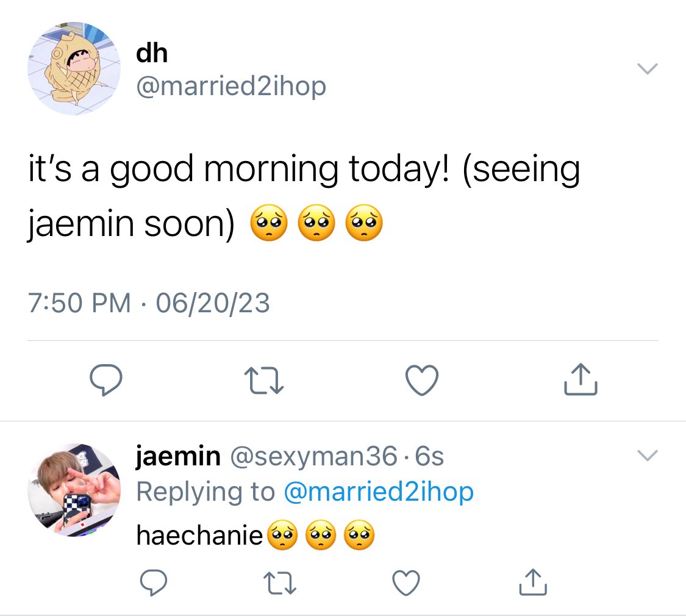The height and width of the screenshot is (616, 686).
Task: Share dh's main tweet
Action: point(581,379)
